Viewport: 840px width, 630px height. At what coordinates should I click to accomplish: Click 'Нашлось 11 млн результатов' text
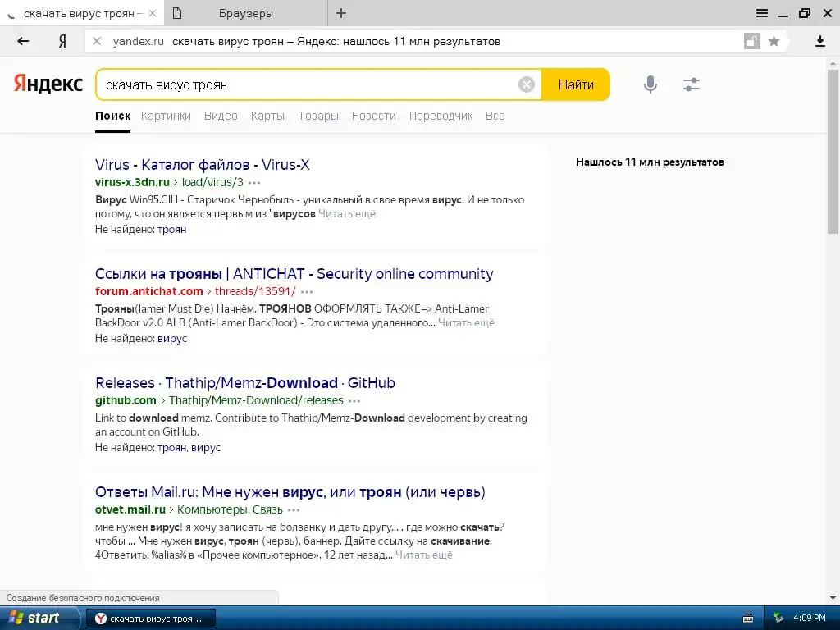point(650,162)
